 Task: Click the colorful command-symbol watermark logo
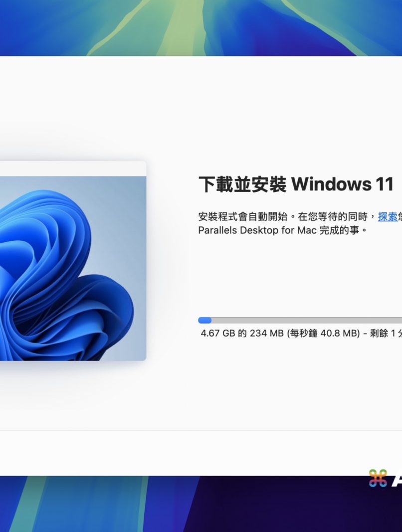click(378, 478)
